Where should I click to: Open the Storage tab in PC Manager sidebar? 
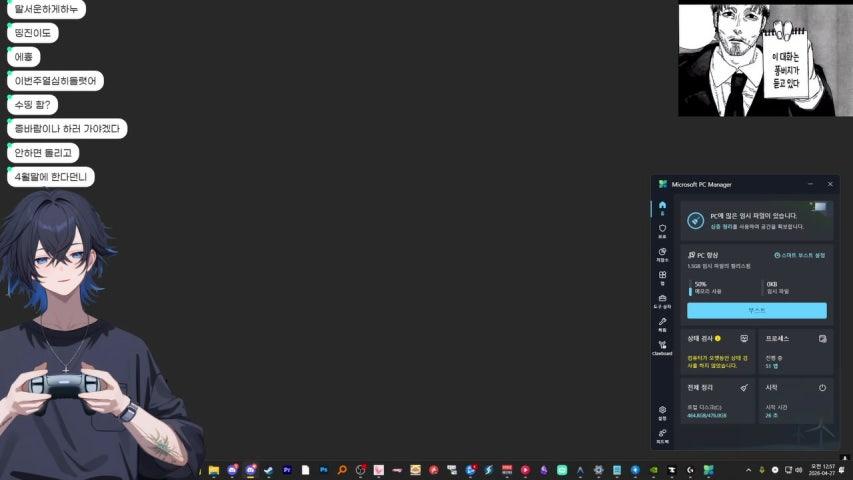(x=662, y=255)
